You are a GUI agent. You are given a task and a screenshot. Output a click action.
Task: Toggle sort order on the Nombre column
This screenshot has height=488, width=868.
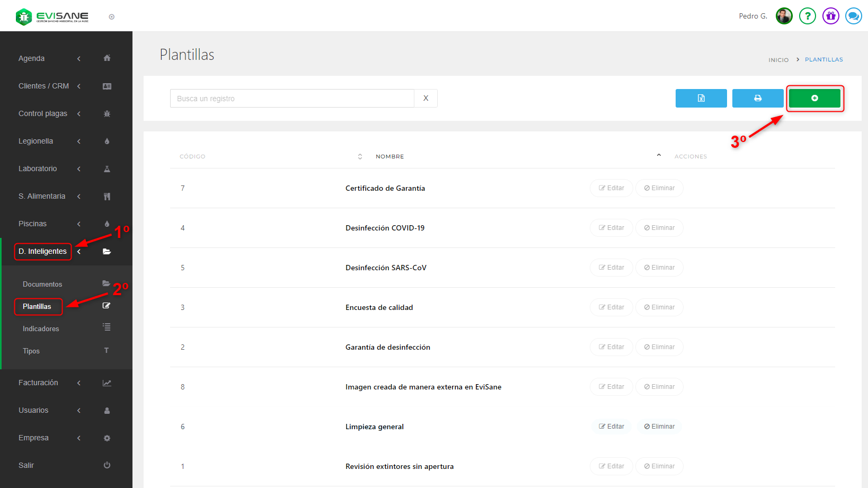coord(659,156)
